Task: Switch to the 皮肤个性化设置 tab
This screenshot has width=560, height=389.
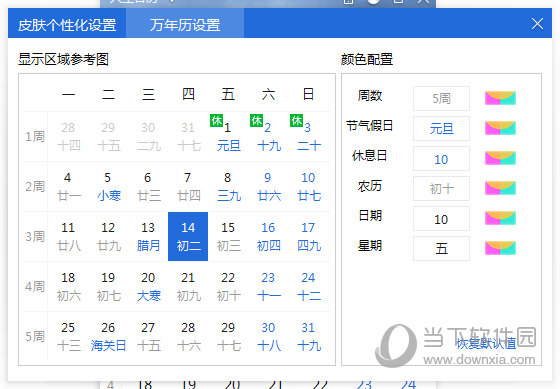Action: pos(67,25)
